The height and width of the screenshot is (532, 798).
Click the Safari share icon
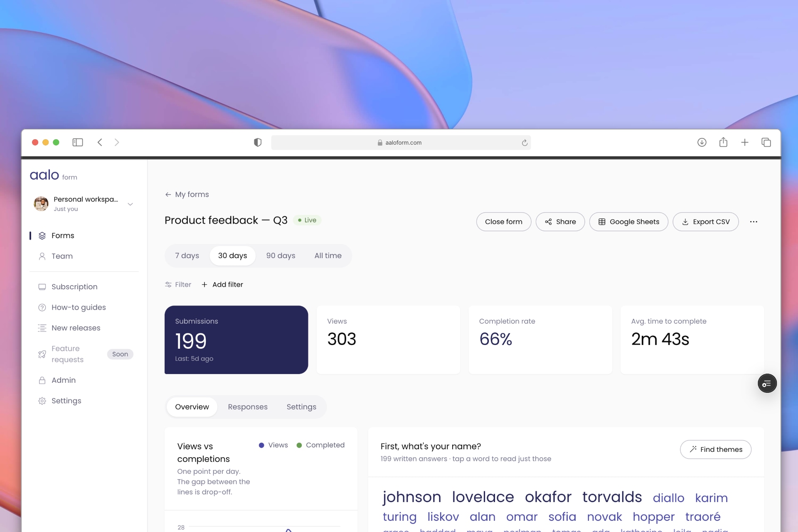coord(724,142)
